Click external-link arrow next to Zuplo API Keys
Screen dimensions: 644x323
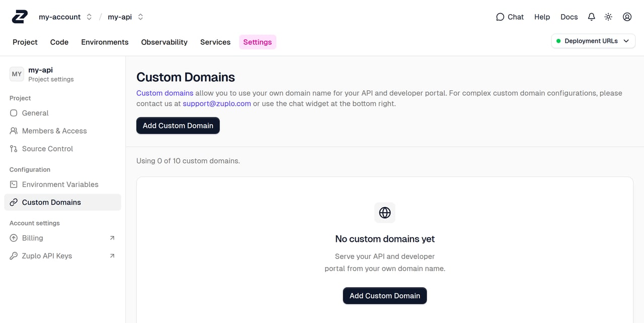112,256
